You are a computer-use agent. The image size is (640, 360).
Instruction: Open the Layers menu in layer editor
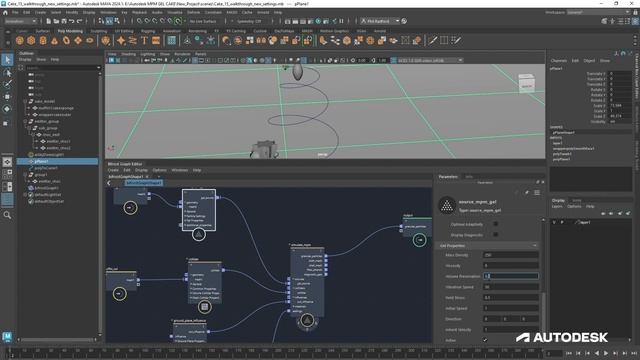point(557,207)
